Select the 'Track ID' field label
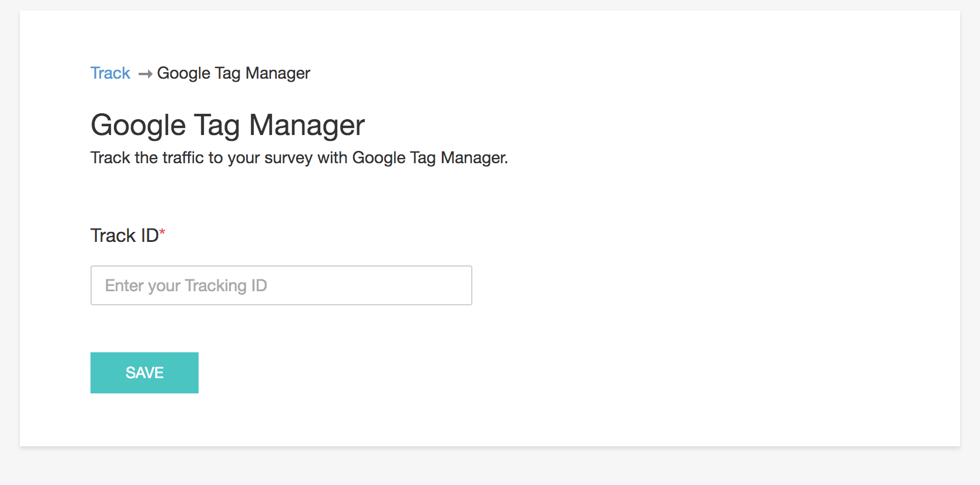Screen dimensions: 980x485 [127, 235]
